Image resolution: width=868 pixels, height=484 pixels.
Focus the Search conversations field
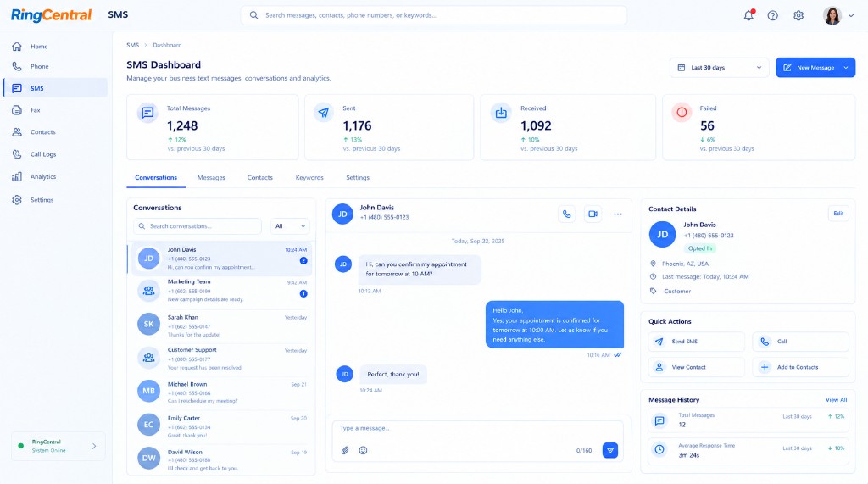click(x=197, y=226)
